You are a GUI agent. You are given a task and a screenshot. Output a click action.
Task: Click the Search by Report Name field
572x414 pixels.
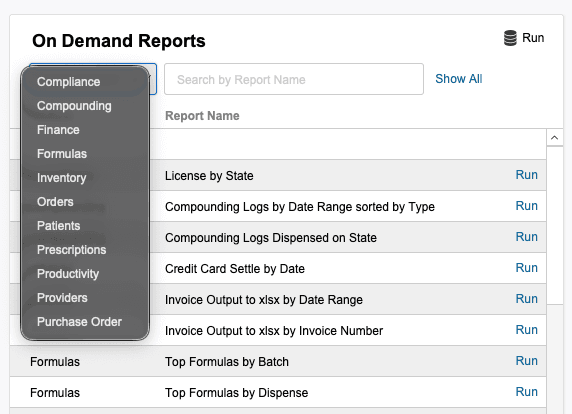(294, 79)
